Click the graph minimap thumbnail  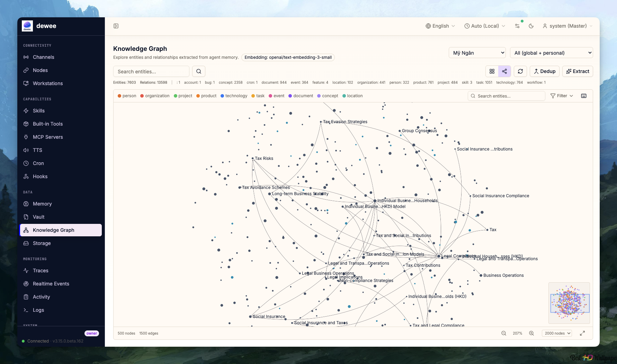coord(569,303)
